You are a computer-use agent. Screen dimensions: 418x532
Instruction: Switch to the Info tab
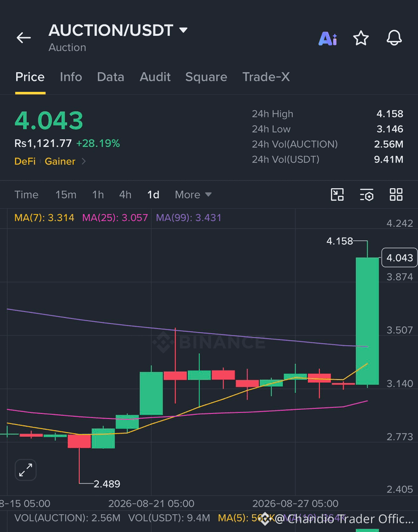[71, 77]
